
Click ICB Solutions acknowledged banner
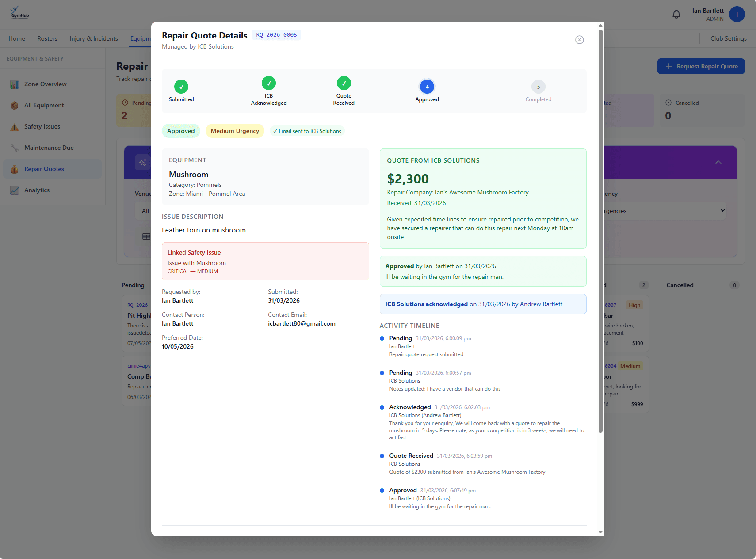[x=483, y=304]
